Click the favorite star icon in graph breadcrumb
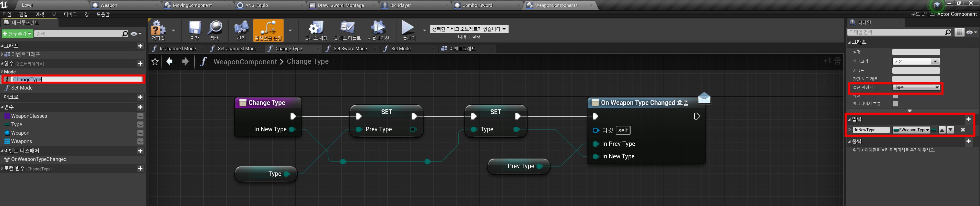Image resolution: width=980 pixels, height=206 pixels. pos(155,61)
